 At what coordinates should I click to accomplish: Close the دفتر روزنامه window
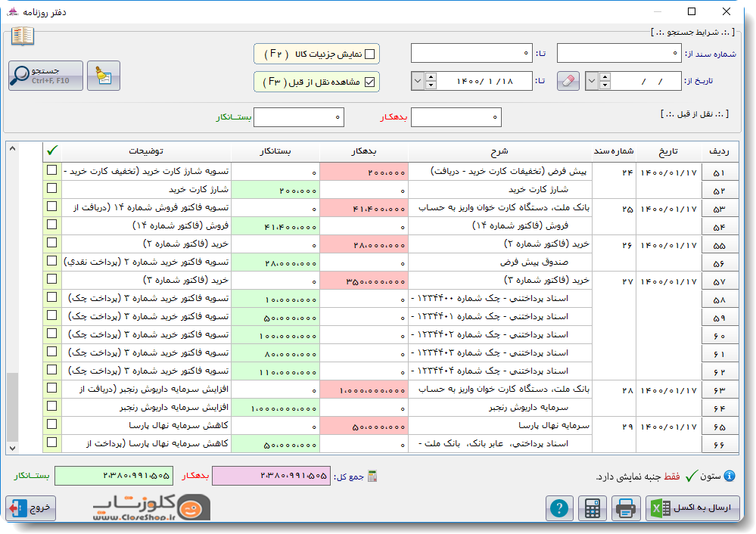pos(726,11)
